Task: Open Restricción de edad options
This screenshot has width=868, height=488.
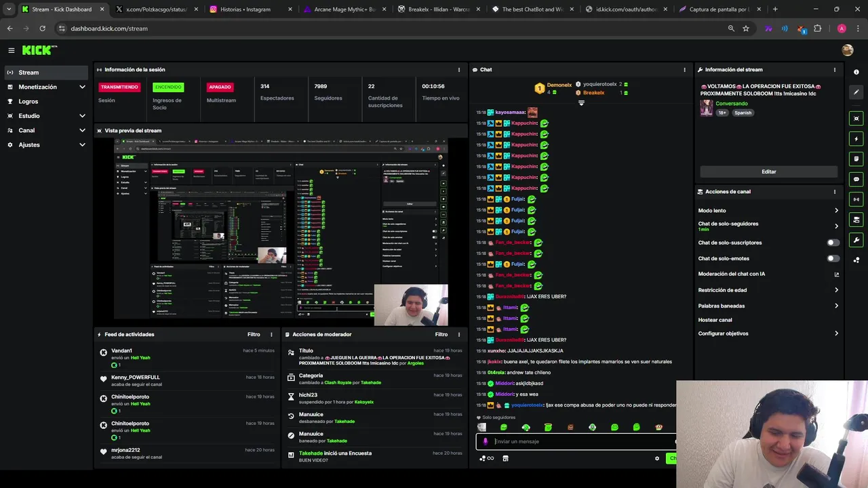Action: point(769,290)
